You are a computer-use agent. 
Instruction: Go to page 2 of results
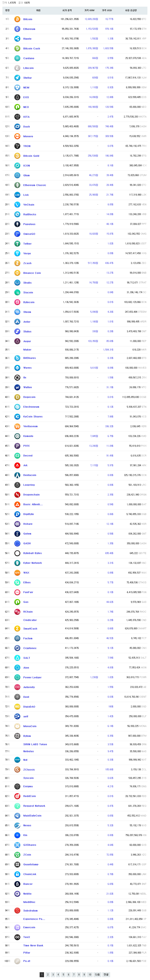[48, 975]
